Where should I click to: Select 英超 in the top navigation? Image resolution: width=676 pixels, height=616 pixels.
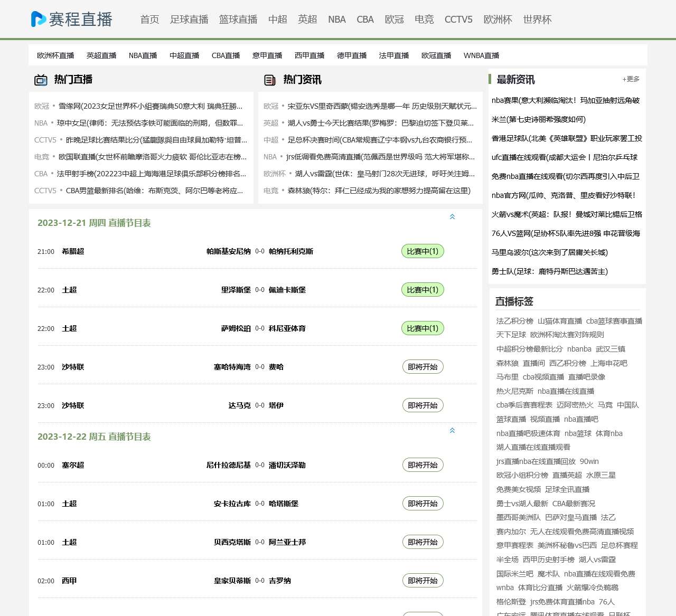[x=307, y=20]
